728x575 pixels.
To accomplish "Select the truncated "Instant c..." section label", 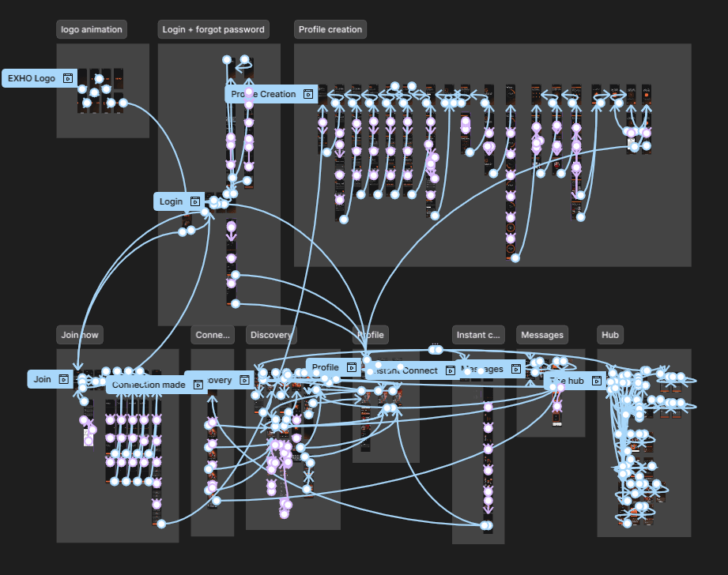I will 478,335.
